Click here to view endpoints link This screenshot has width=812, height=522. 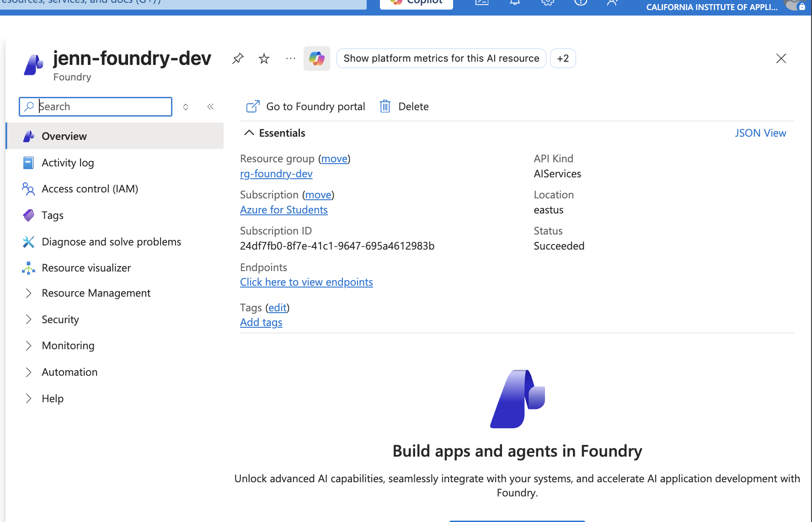coord(306,282)
